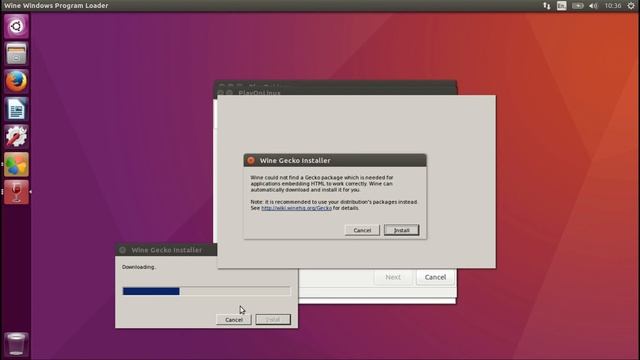Open the battery status indicator
Viewport: 640px width, 360px height.
pyautogui.click(x=578, y=6)
